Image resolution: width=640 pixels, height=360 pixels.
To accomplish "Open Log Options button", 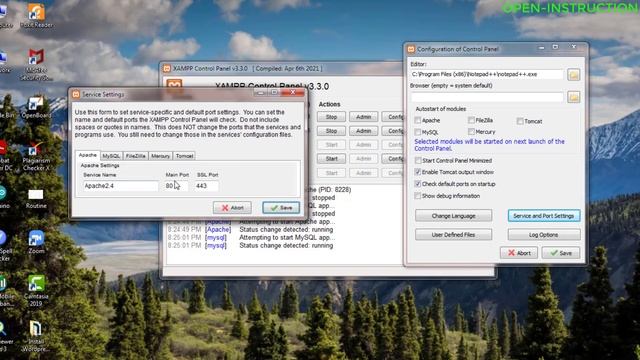I will 544,235.
